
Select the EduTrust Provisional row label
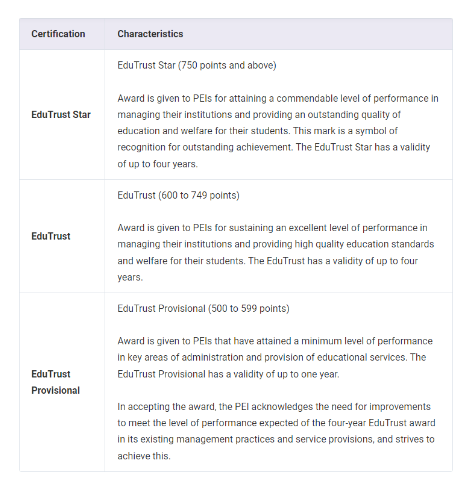point(56,382)
